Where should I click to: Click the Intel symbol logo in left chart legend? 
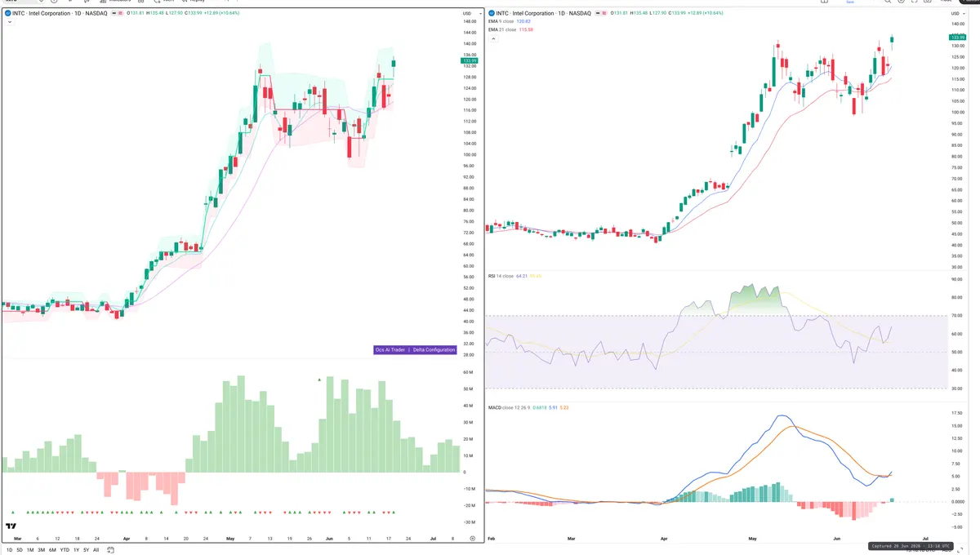click(x=7, y=13)
